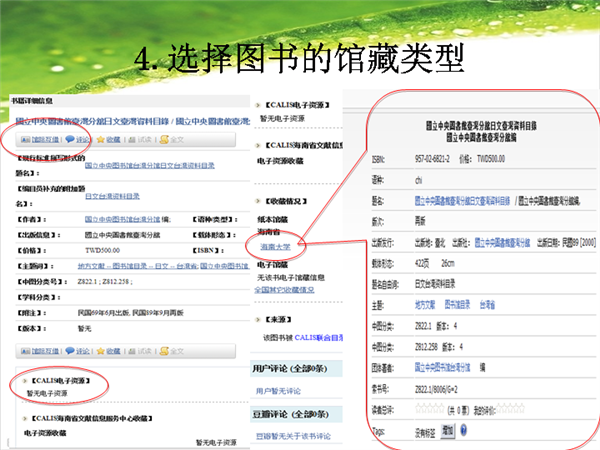The image size is (600, 450).
Task: Open the 馆际互借 link under the book title
Action: coord(45,140)
